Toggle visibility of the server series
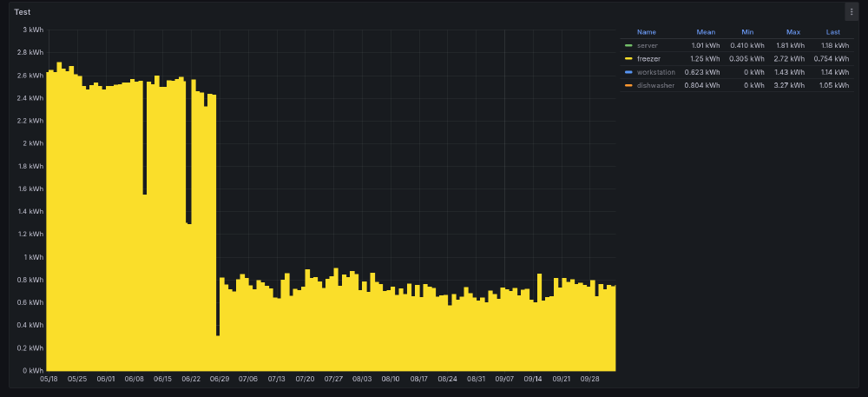This screenshot has height=397, width=868. click(647, 45)
